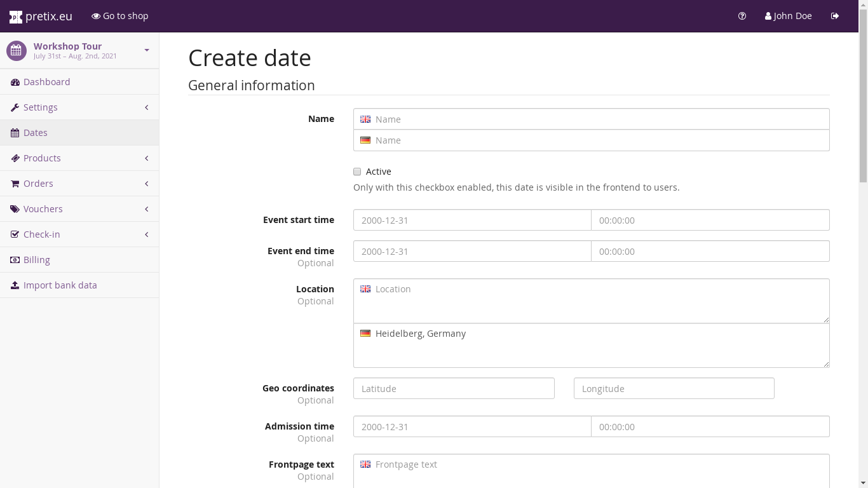The height and width of the screenshot is (488, 868).
Task: Enable the Active checkbox
Action: [x=357, y=172]
